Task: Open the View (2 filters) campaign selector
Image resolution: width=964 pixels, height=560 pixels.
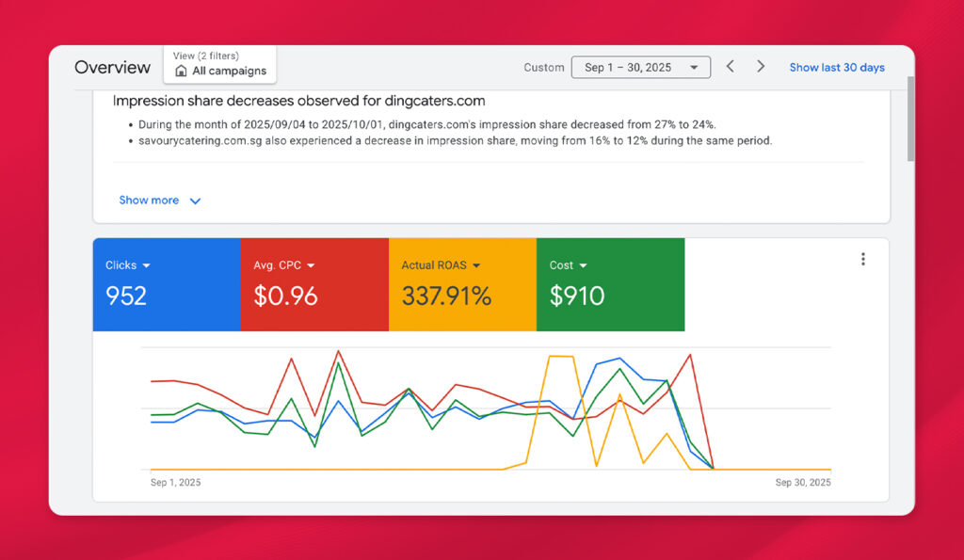Action: [x=220, y=64]
